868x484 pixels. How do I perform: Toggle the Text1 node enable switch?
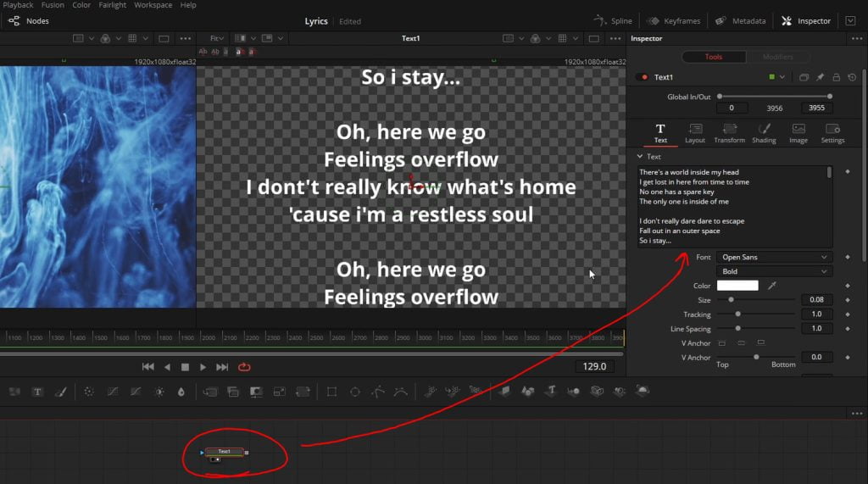[x=643, y=77]
